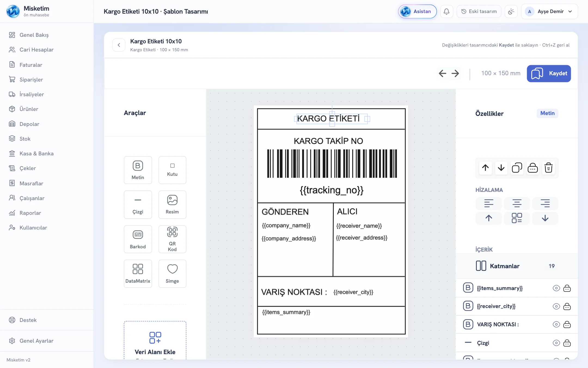Align element to the top
The height and width of the screenshot is (368, 588).
pos(489,218)
